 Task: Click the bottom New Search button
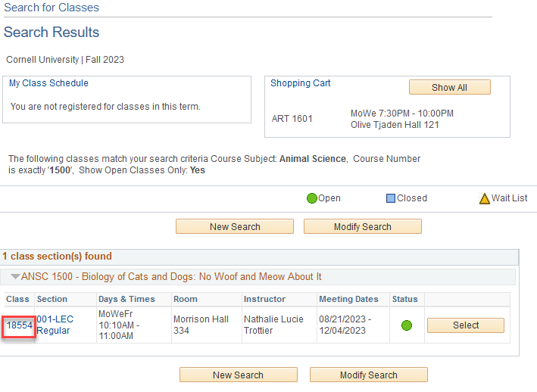pyautogui.click(x=238, y=375)
